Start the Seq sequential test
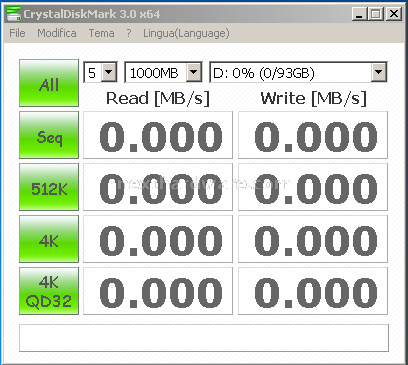This screenshot has width=408, height=365. tap(49, 135)
